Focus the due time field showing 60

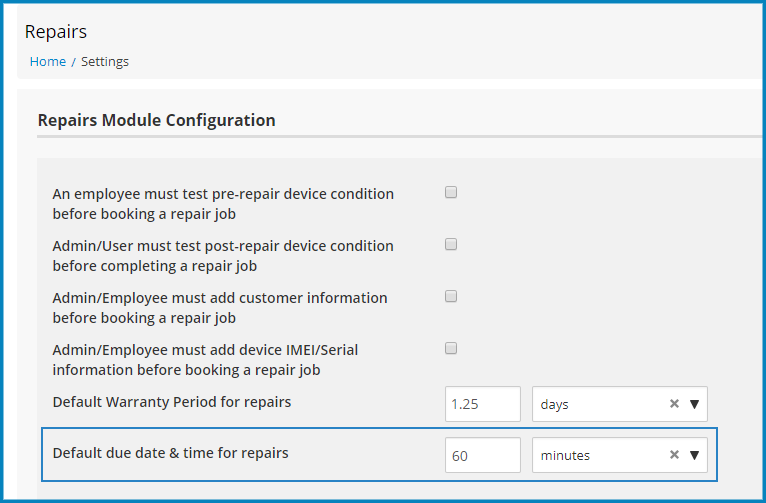point(483,455)
